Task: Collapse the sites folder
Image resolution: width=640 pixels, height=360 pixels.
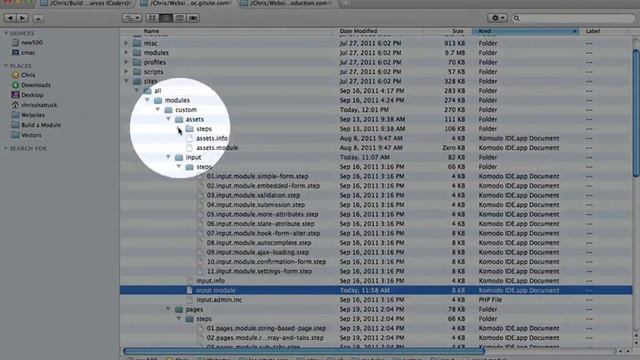Action: click(x=126, y=81)
